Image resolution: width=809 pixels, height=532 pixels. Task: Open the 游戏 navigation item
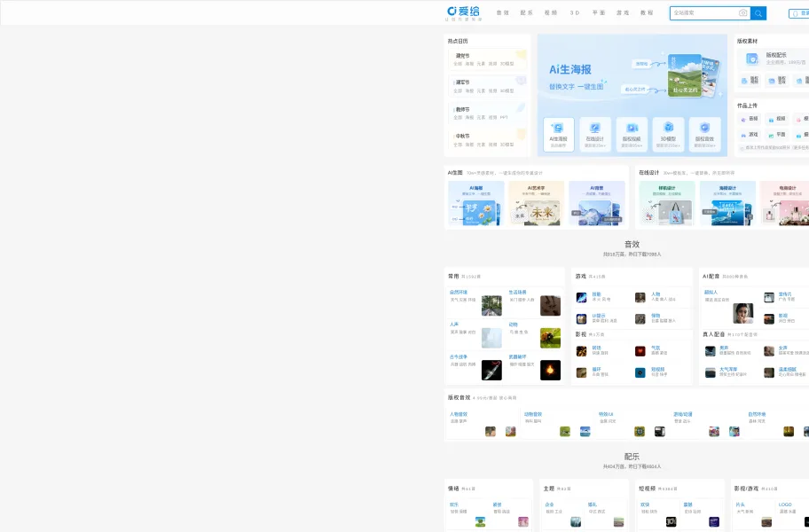pos(623,13)
